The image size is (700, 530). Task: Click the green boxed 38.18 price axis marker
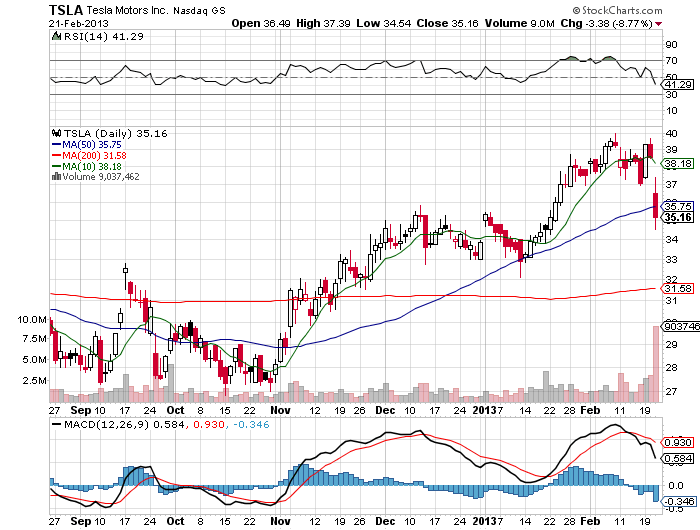pos(679,163)
